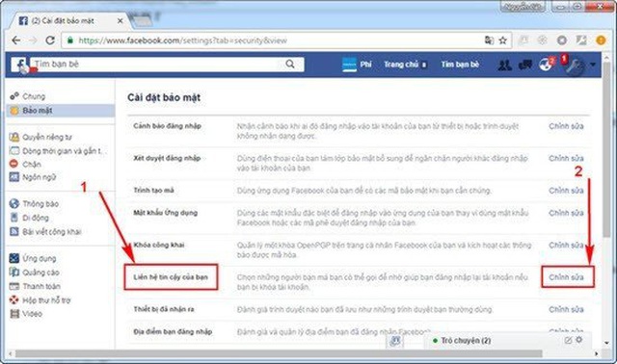This screenshot has height=364, width=617.
Task: Click the Facebook logo icon
Action: (19, 65)
